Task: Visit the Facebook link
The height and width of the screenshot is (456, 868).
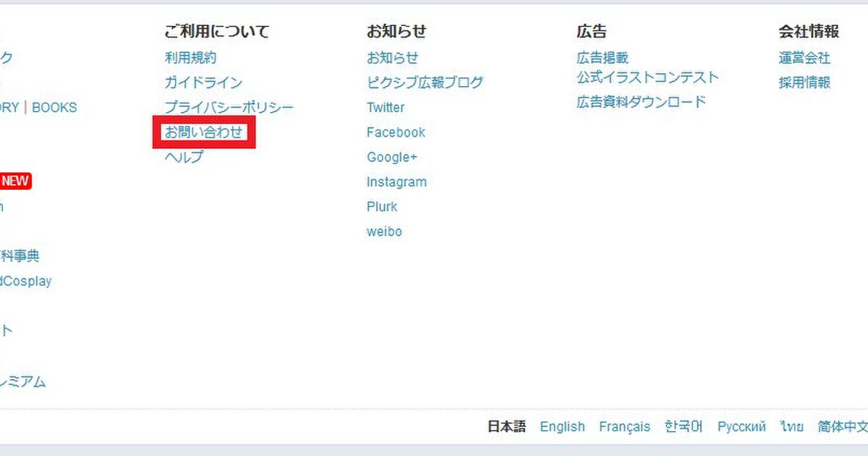Action: tap(396, 132)
